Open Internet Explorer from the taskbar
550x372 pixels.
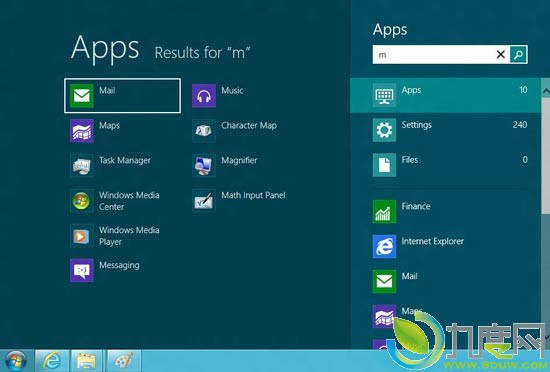[52, 361]
